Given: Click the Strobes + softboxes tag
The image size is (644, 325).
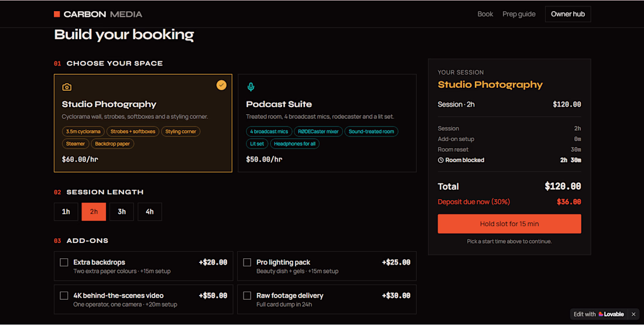Looking at the screenshot, I should coord(133,132).
